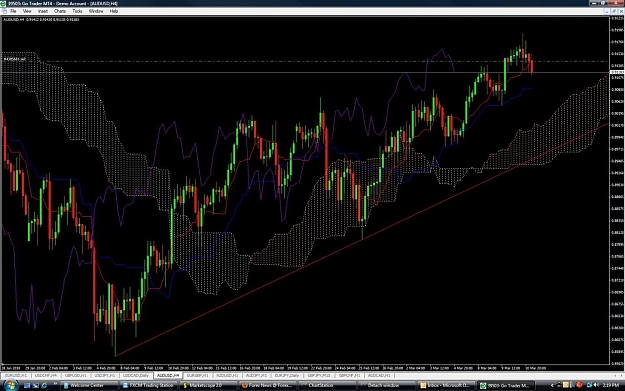Click the label on dashed horizontal line
The image size is (625, 391).
pyautogui.click(x=15, y=59)
